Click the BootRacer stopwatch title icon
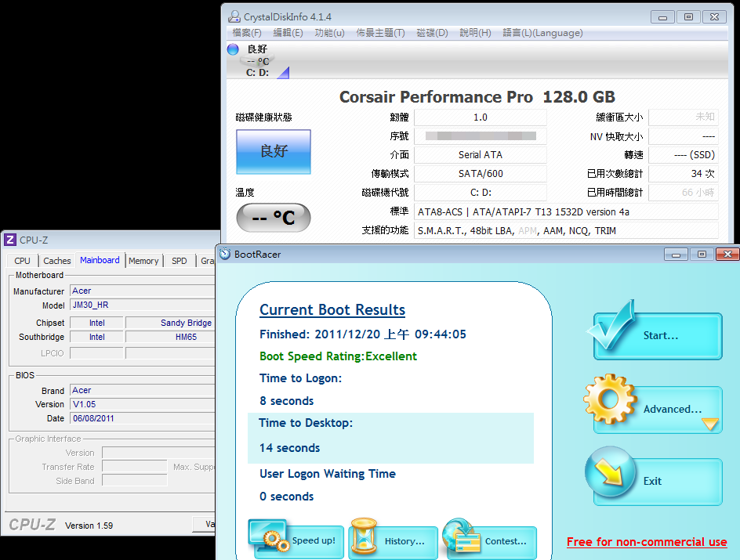Screen dimensions: 740x560 (225, 254)
